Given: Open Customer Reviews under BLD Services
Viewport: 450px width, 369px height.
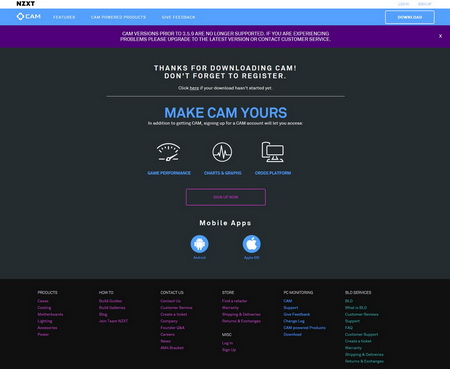Looking at the screenshot, I should pos(362,314).
